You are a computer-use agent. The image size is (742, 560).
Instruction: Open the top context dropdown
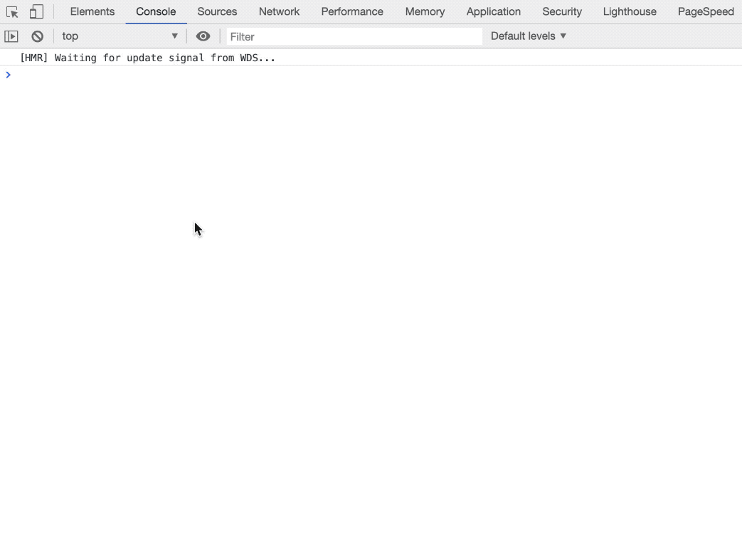tap(119, 36)
